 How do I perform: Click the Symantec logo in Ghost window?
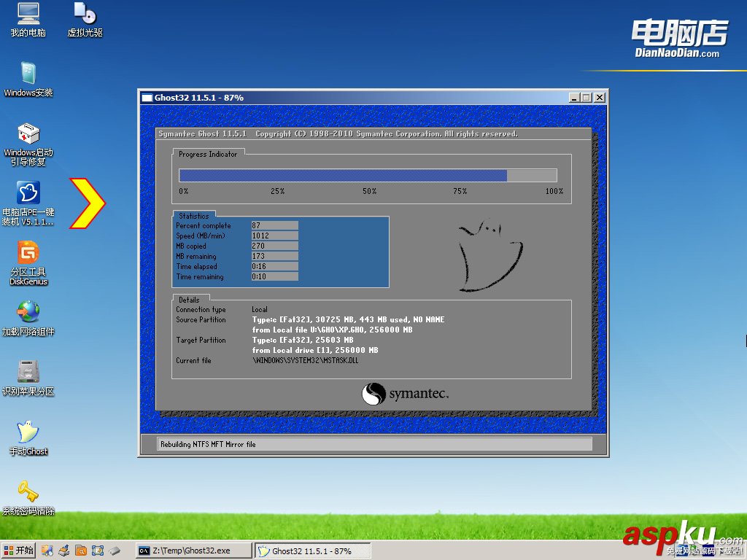coord(405,394)
